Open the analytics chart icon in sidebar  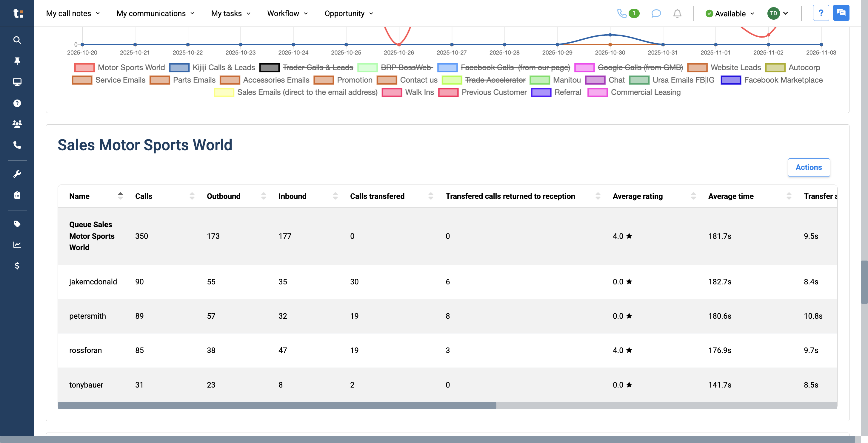[17, 245]
